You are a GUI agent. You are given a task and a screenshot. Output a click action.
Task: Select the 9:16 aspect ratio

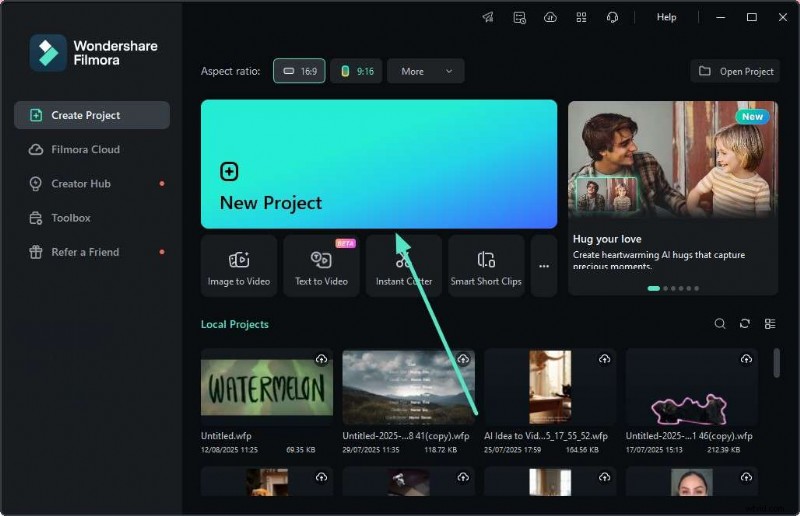[x=357, y=71]
